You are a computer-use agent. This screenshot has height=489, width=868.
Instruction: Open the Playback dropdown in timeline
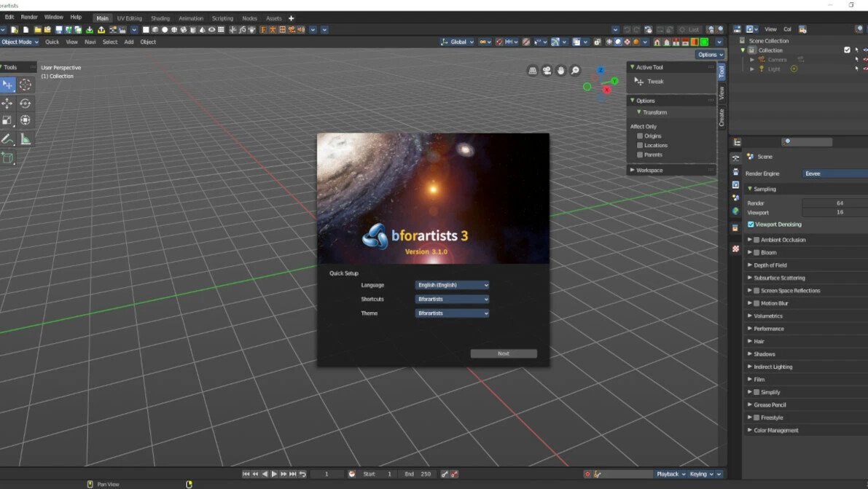tap(671, 474)
